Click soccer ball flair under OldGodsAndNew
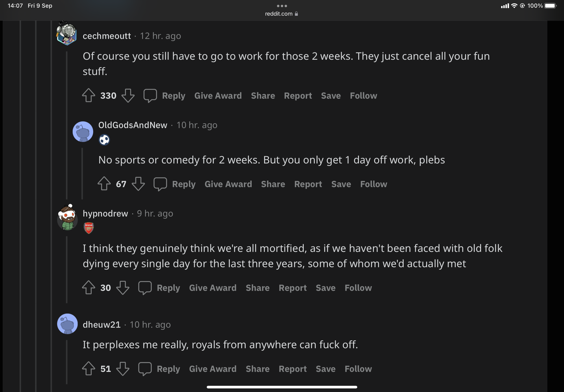 coord(104,140)
